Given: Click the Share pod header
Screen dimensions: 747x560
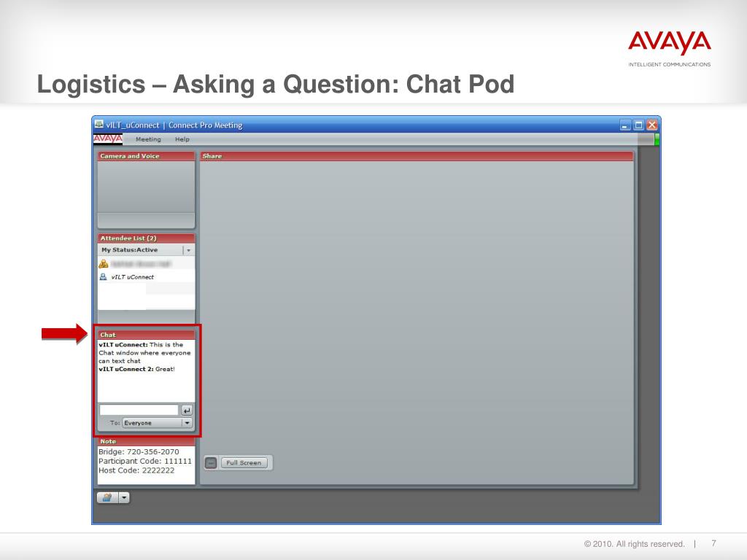Looking at the screenshot, I should [x=417, y=156].
